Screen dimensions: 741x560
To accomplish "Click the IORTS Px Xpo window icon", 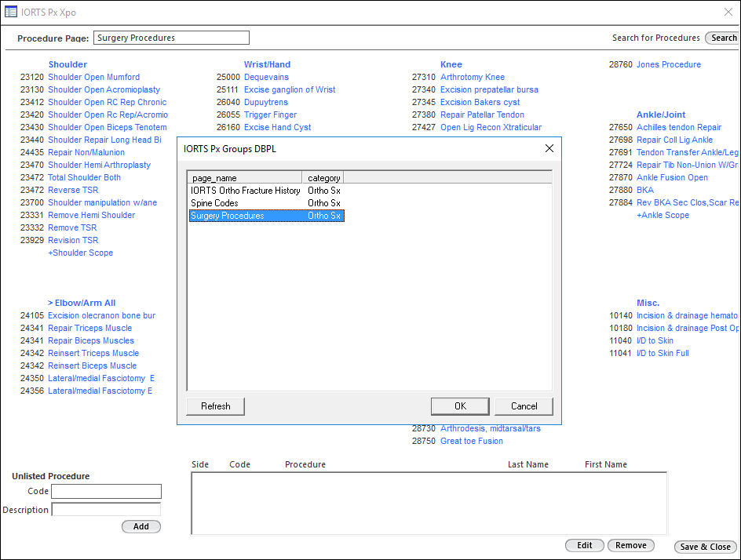I will pos(10,12).
